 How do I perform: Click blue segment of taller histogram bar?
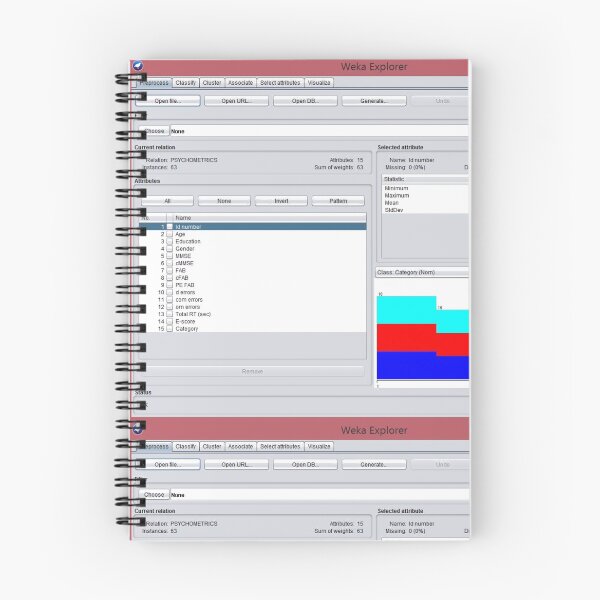click(x=406, y=365)
